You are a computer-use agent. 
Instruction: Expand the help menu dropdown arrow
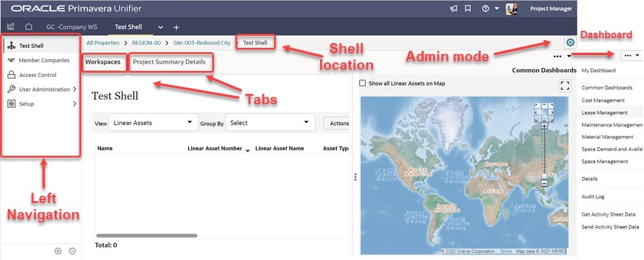[x=496, y=8]
